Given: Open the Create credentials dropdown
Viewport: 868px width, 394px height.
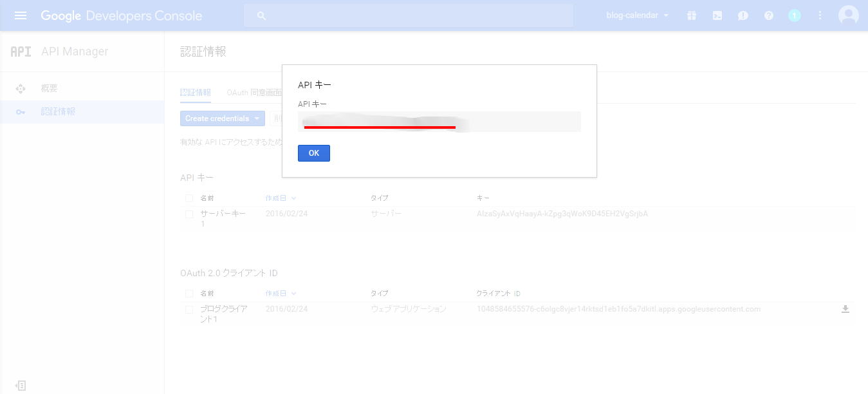Looking at the screenshot, I should (x=222, y=118).
